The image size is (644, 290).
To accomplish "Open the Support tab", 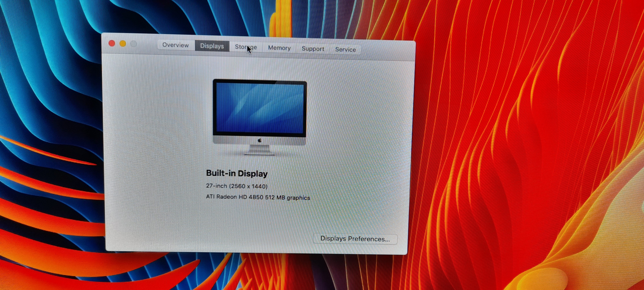I will tap(313, 49).
